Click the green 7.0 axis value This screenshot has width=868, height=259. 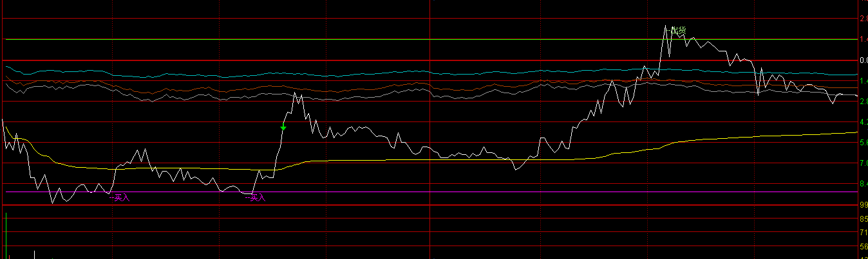point(863,163)
